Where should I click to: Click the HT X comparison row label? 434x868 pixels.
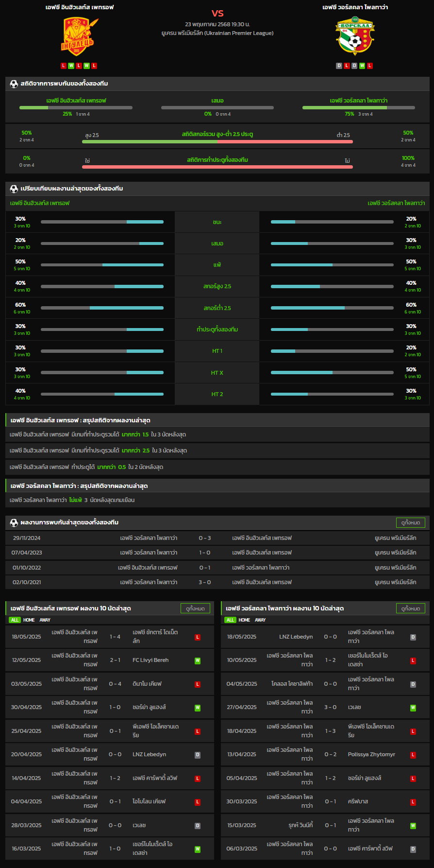[x=217, y=373]
